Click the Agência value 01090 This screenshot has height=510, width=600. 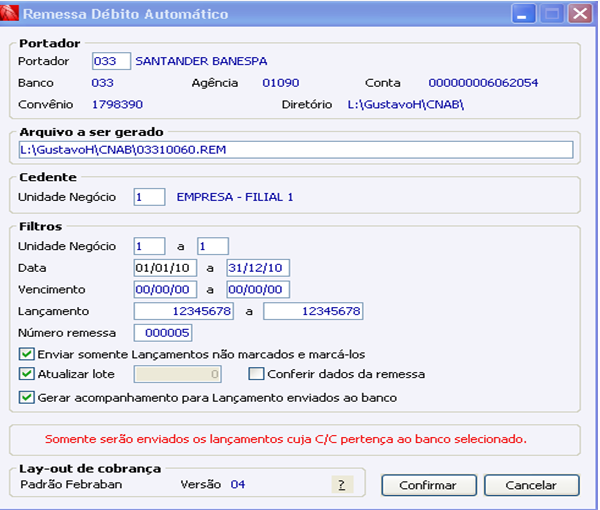[x=281, y=83]
